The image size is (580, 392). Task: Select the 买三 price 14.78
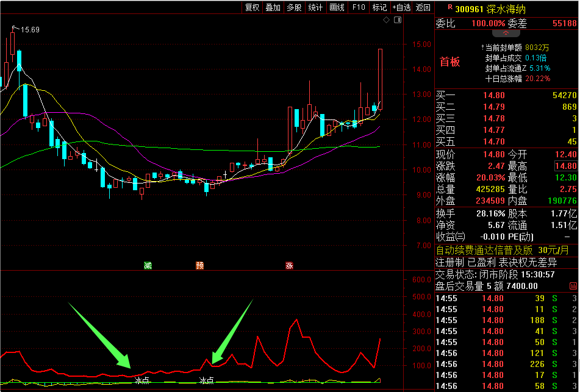(x=494, y=118)
